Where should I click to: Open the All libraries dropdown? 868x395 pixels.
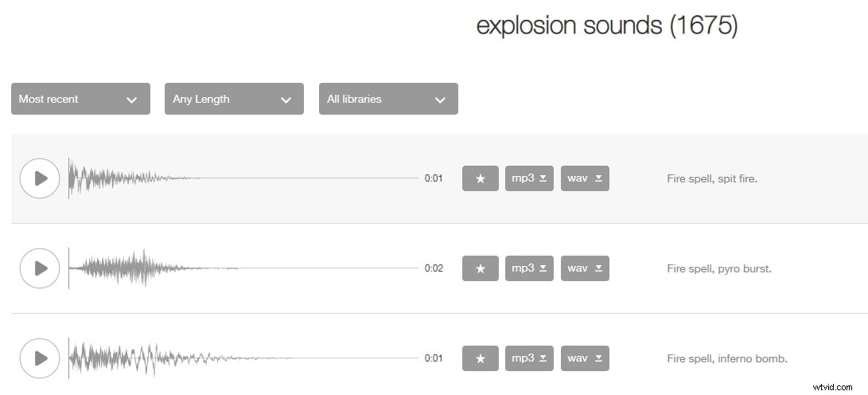(x=388, y=99)
